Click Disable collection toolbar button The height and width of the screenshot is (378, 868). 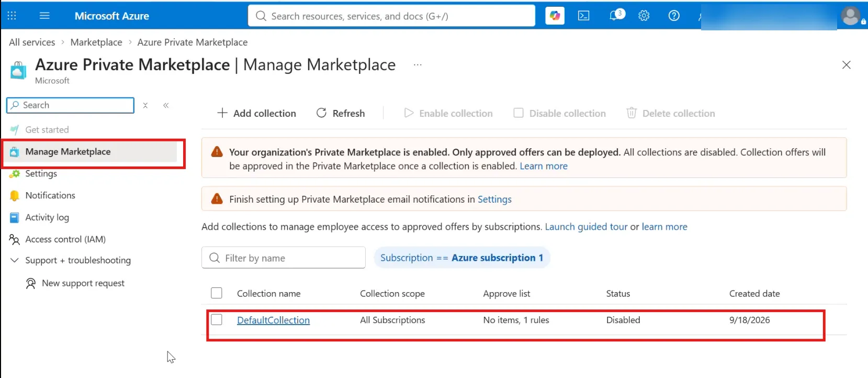coord(560,113)
